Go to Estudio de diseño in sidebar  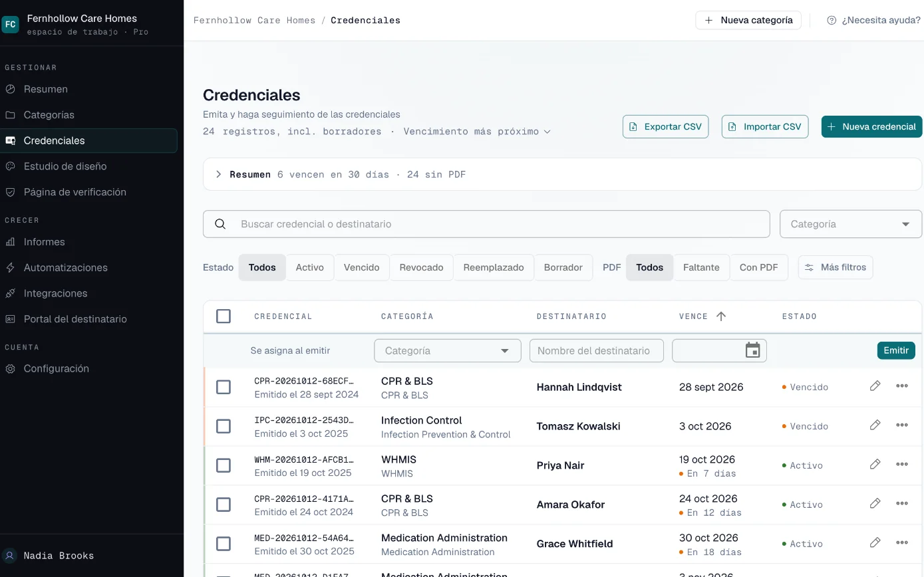pyautogui.click(x=88, y=166)
